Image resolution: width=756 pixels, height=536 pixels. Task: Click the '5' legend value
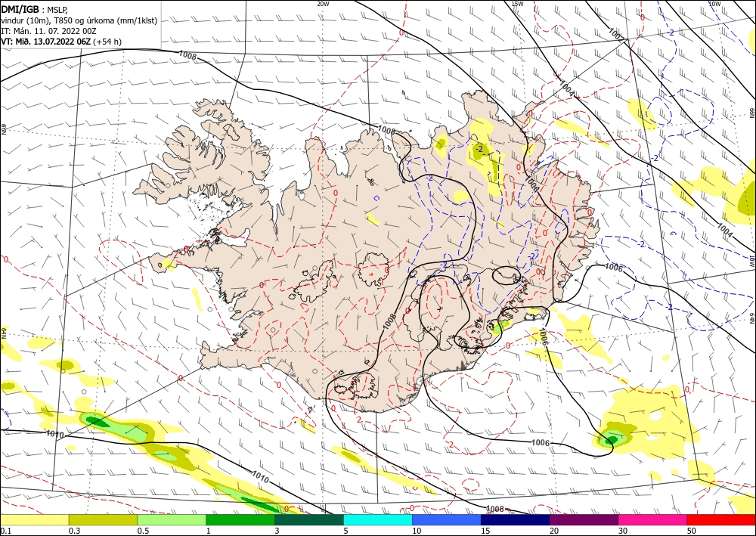(x=346, y=531)
